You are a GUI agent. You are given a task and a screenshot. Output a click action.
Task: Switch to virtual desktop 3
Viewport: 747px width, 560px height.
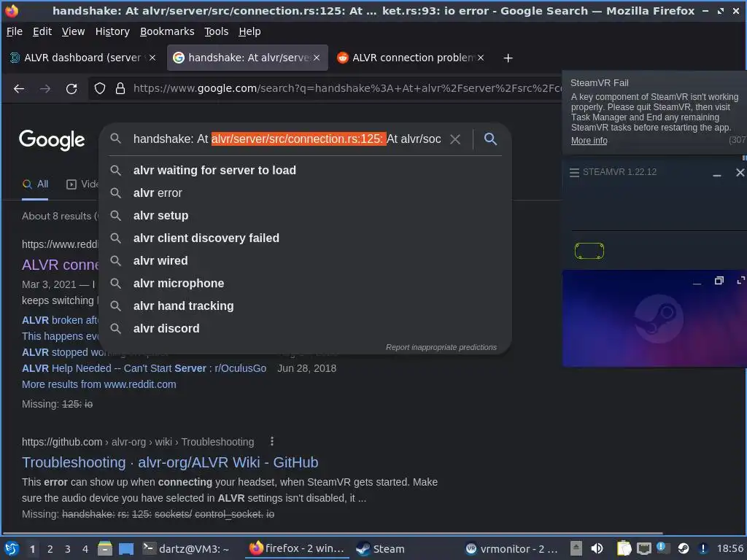pyautogui.click(x=68, y=549)
